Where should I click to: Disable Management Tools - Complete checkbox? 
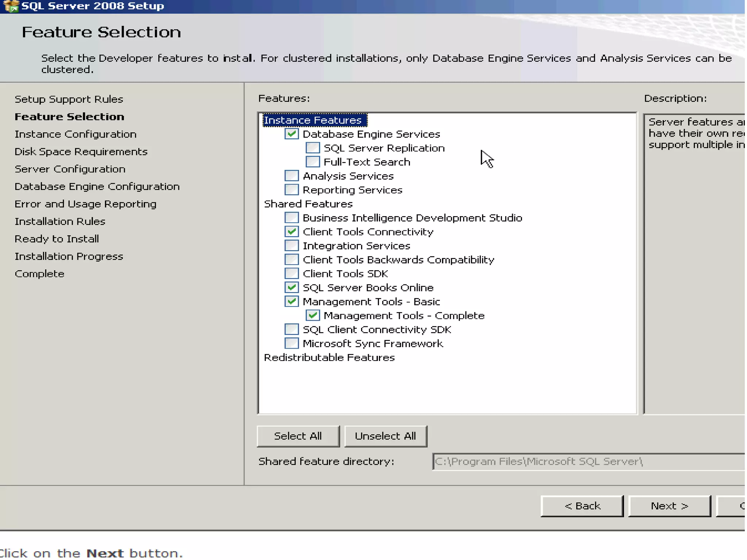pyautogui.click(x=313, y=316)
